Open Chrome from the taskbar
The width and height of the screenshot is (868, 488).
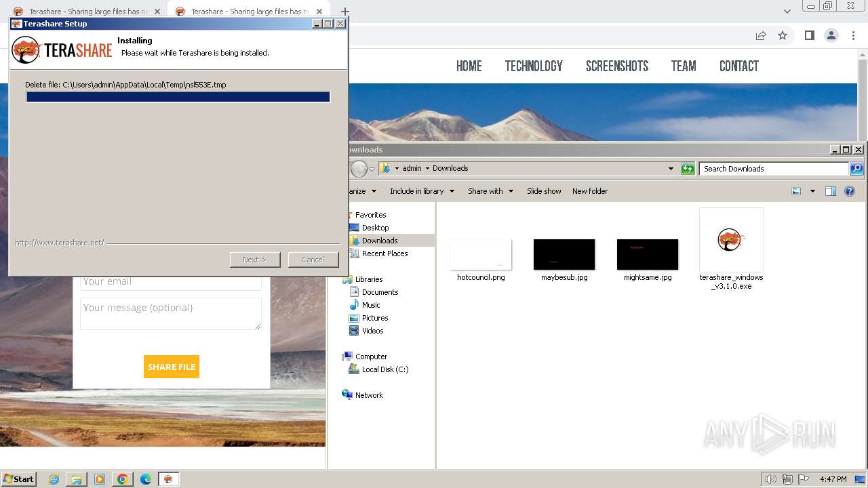click(123, 479)
